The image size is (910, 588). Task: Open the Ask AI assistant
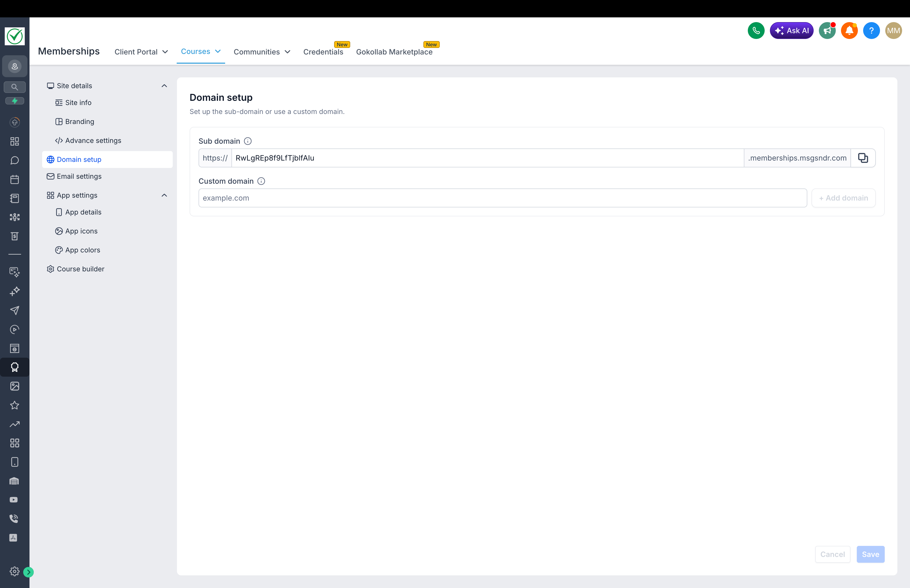tap(791, 30)
